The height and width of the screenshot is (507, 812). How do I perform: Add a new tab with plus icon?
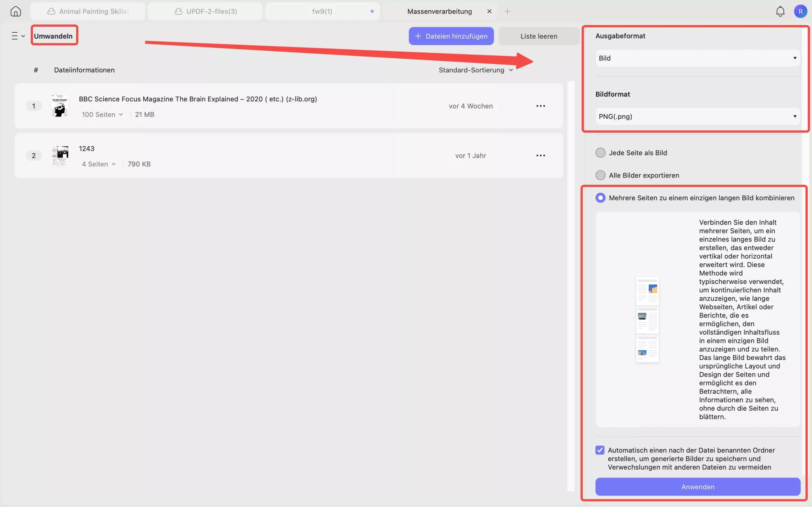(x=507, y=11)
